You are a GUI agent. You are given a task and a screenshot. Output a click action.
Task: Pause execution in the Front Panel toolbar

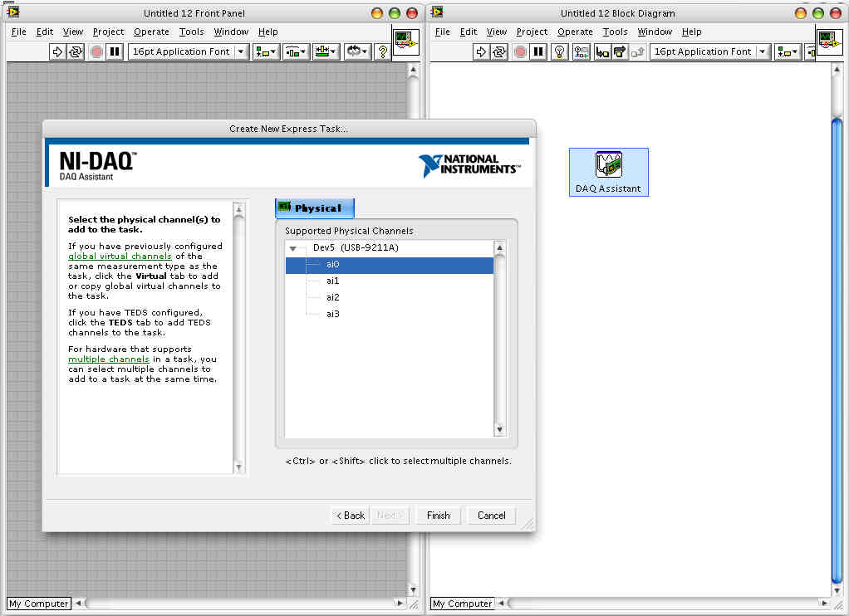[115, 51]
